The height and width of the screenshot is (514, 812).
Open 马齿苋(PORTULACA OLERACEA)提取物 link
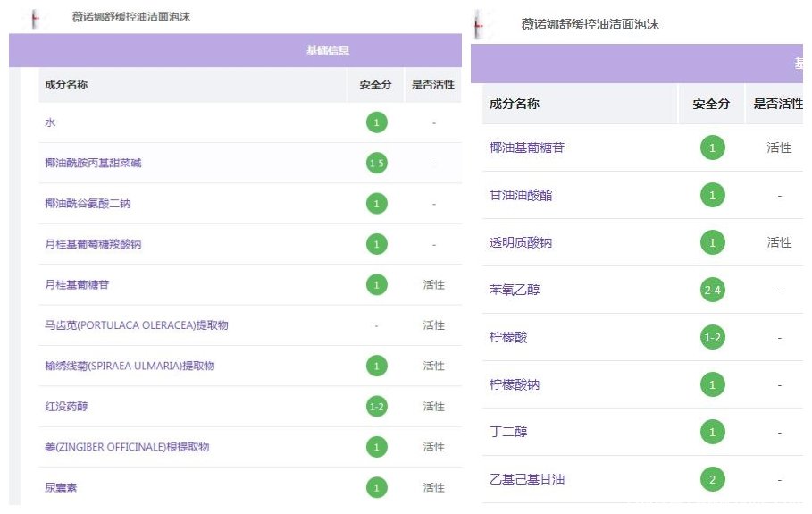137,325
